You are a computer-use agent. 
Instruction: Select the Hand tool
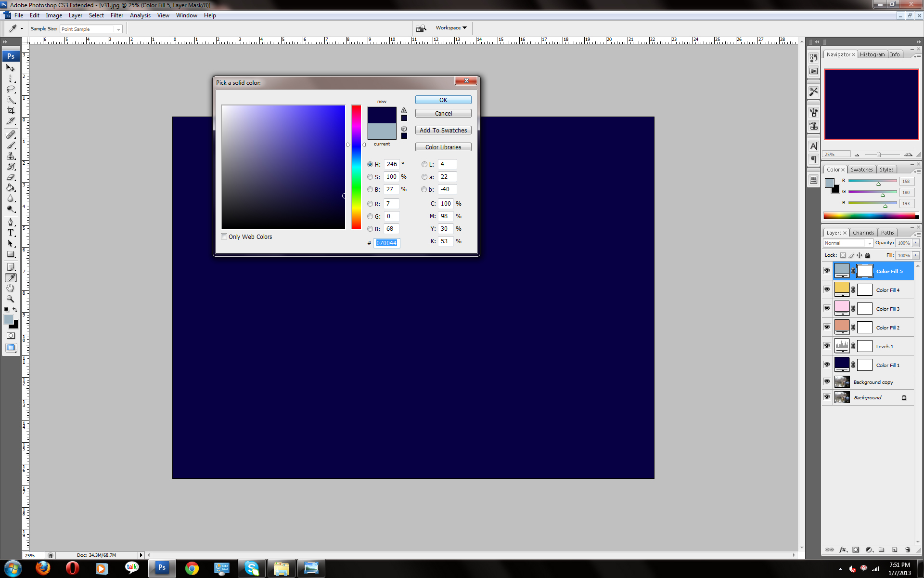coord(11,288)
